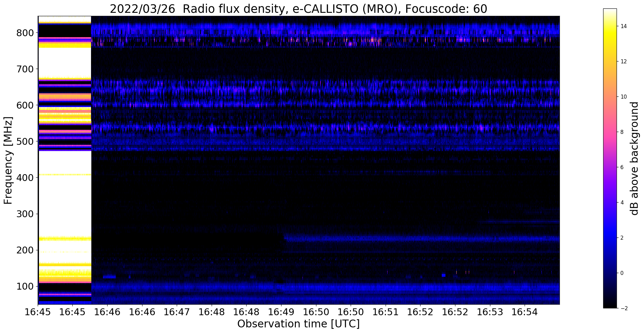Click the 'Observation time [UTC]' axis label
This screenshot has height=333, width=644.
[x=298, y=324]
